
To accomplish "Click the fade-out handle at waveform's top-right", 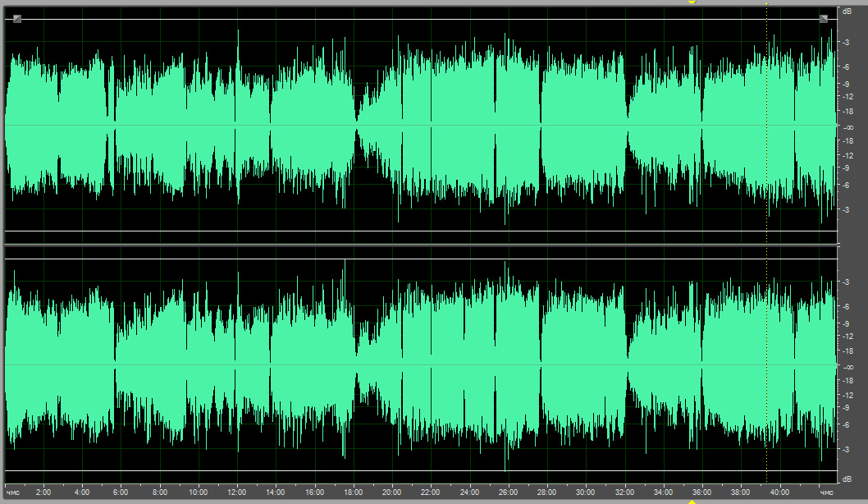I will [x=823, y=19].
